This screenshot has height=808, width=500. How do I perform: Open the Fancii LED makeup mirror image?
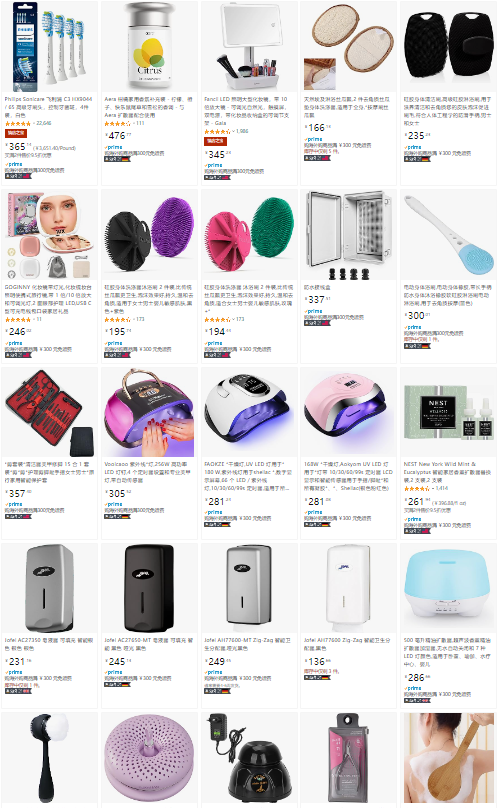249,46
